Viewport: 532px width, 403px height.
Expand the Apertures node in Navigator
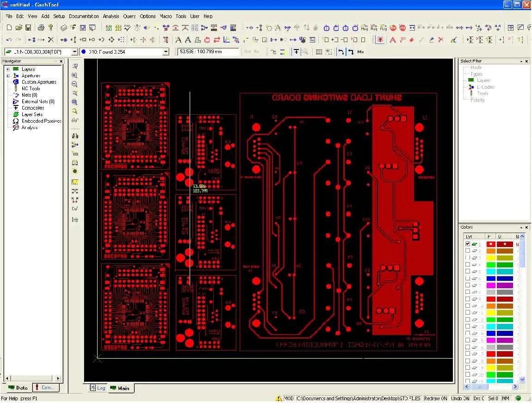[8, 75]
